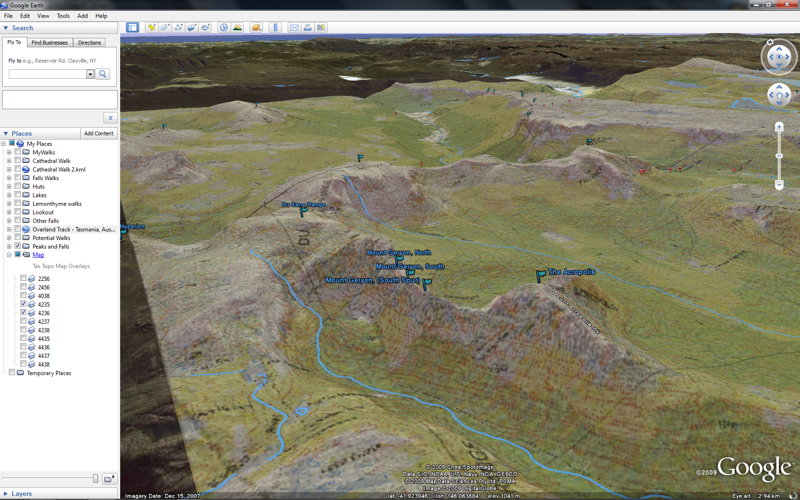Uncheck the 4235 map overlay checkbox
The width and height of the screenshot is (800, 500).
pos(23,304)
